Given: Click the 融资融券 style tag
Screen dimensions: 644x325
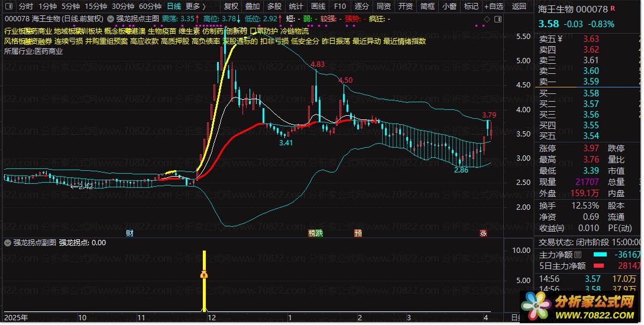Looking at the screenshot, I should point(38,41).
